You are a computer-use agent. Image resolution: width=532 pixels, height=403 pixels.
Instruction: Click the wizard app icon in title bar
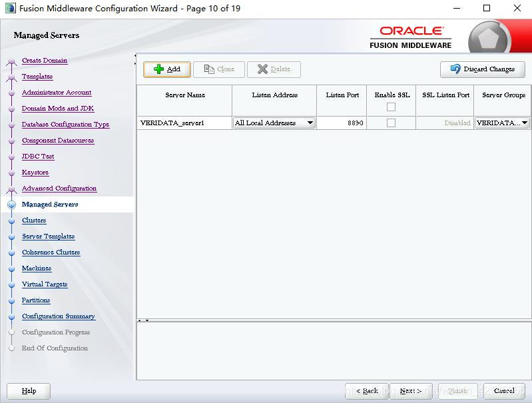click(10, 8)
